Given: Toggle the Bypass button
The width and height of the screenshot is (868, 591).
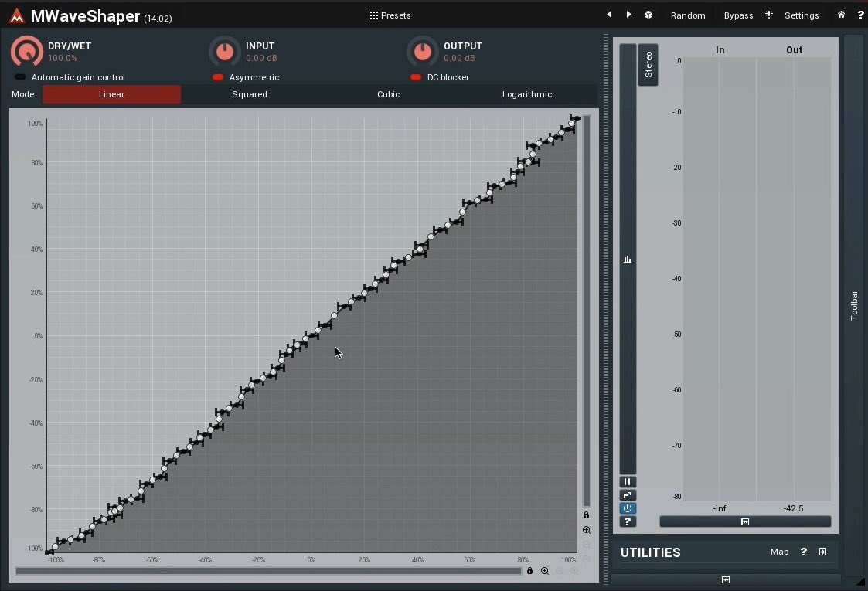Looking at the screenshot, I should 738,15.
